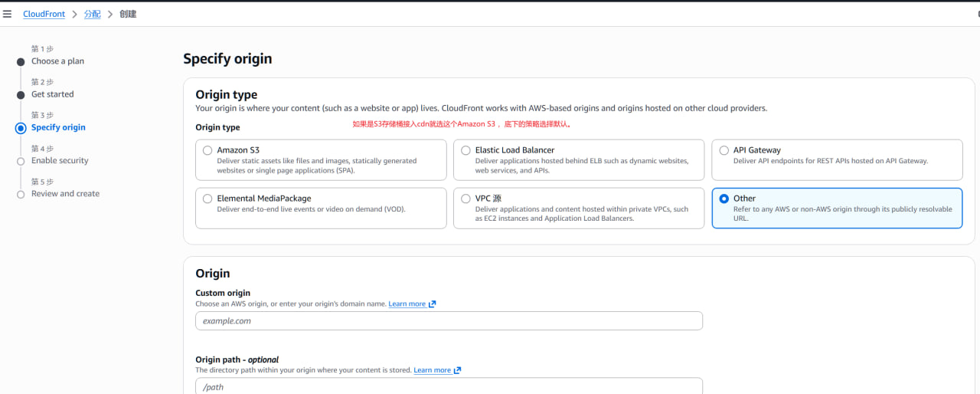Open the hamburger navigation menu
Viewport: 980px width, 394px height.
point(8,14)
